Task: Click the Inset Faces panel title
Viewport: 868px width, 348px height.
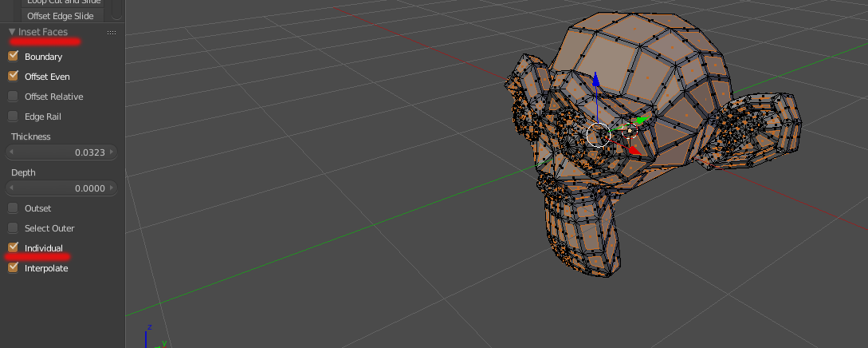Action: [x=43, y=32]
